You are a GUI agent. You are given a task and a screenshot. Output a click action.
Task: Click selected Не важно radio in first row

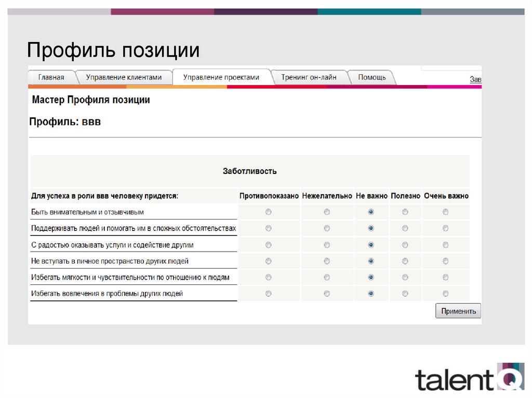[x=370, y=212]
